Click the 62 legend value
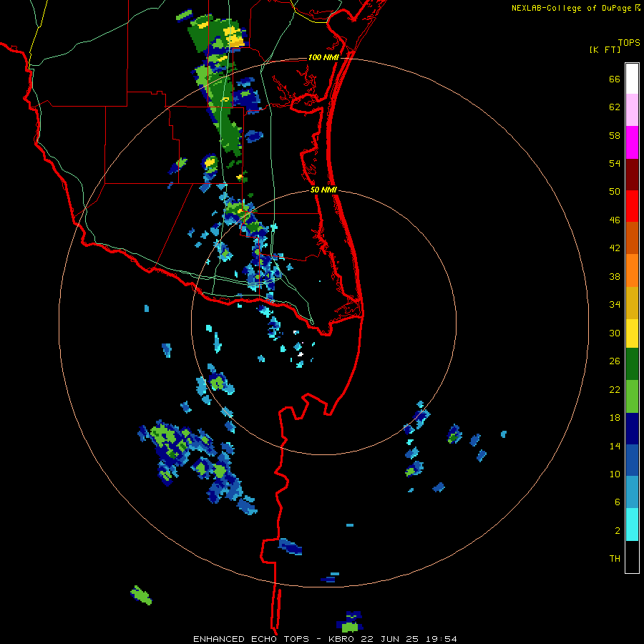 615,107
